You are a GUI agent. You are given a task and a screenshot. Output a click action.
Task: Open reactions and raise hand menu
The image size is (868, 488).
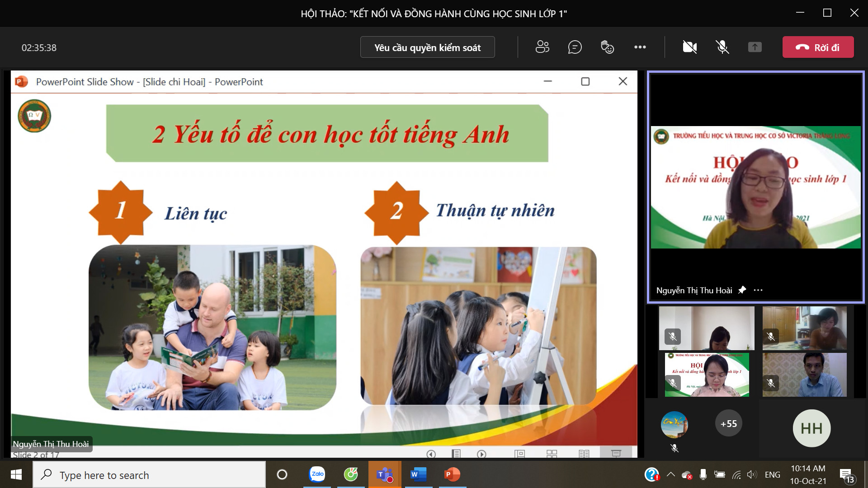coord(607,47)
